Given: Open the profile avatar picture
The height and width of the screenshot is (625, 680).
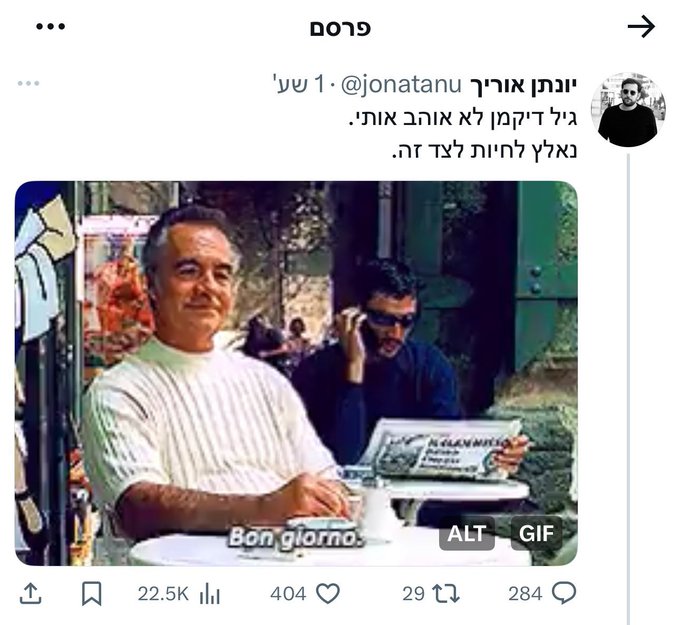Looking at the screenshot, I should pyautogui.click(x=628, y=109).
